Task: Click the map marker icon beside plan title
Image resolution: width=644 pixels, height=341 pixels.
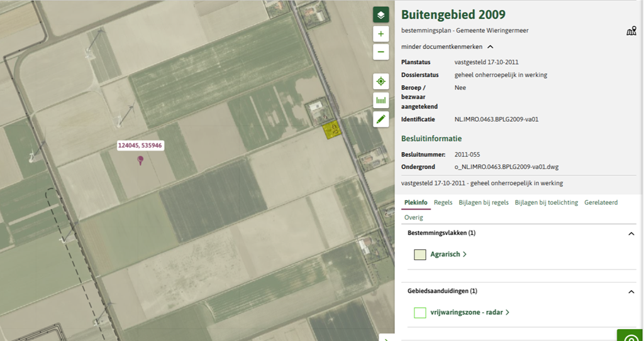Action: 631,31
